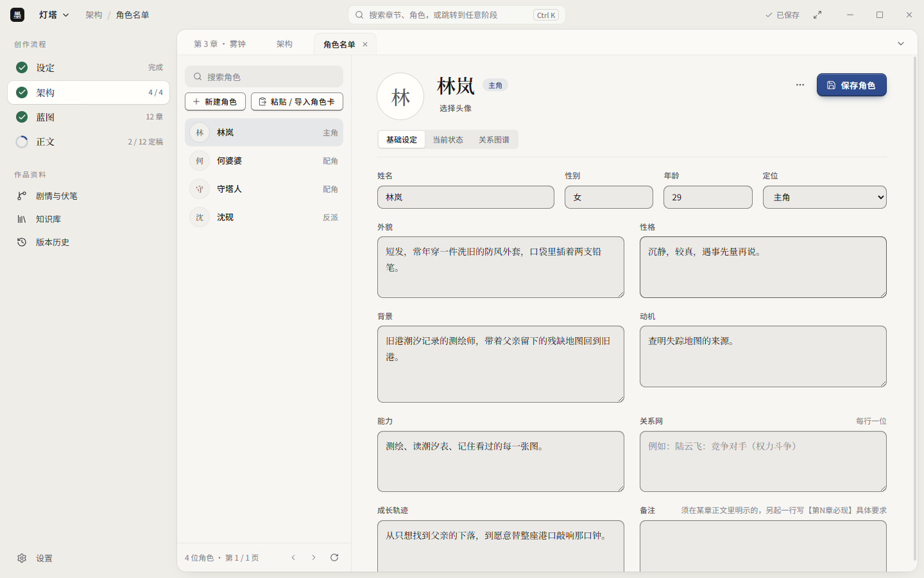Viewport: 924px width, 578px height.
Task: Go to next page of characters
Action: (x=314, y=557)
